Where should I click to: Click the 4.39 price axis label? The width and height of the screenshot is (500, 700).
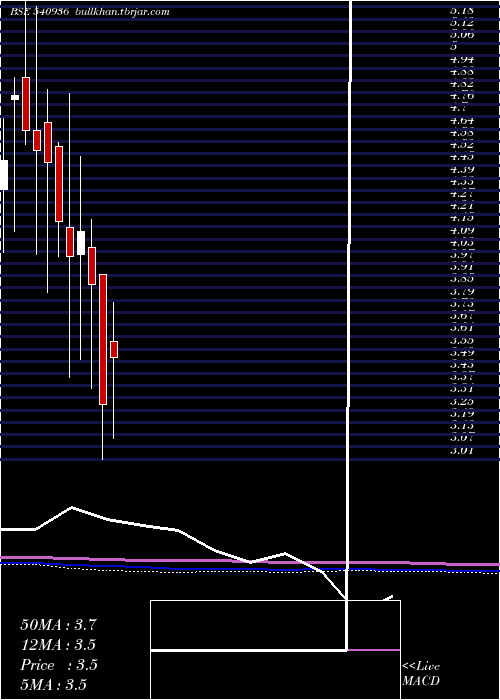coord(462,170)
